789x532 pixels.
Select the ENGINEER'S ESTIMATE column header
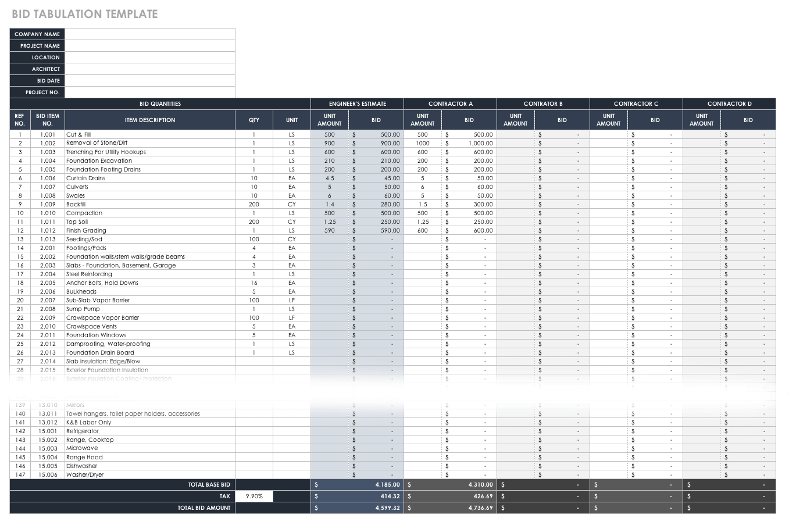[357, 103]
